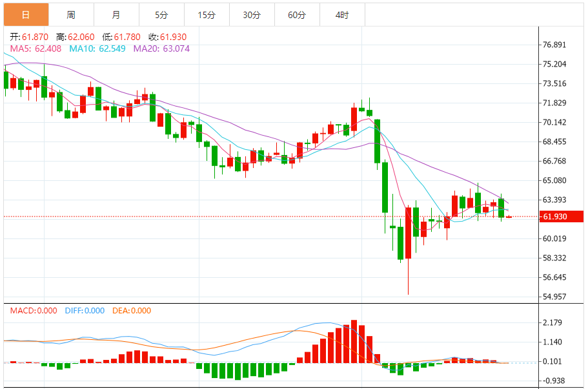The width and height of the screenshot is (588, 389).
Task: Click the 75.204 price axis label
Action: coord(554,64)
